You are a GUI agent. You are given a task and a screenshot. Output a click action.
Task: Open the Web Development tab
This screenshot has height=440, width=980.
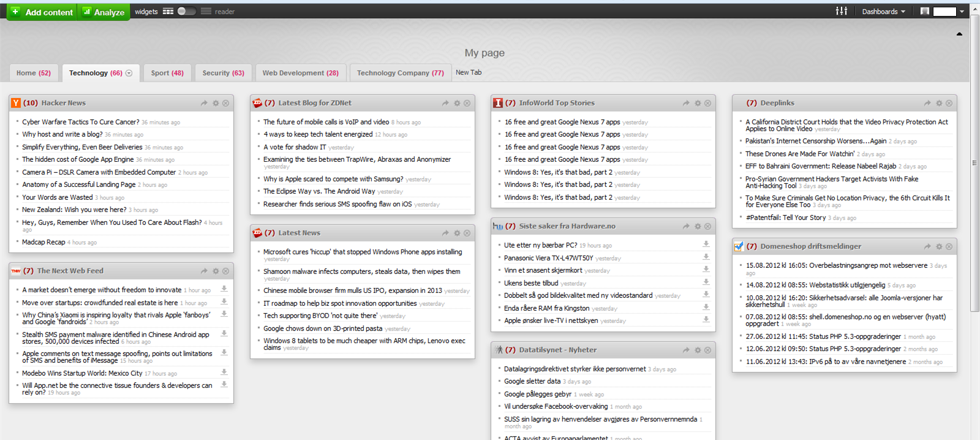pos(300,73)
